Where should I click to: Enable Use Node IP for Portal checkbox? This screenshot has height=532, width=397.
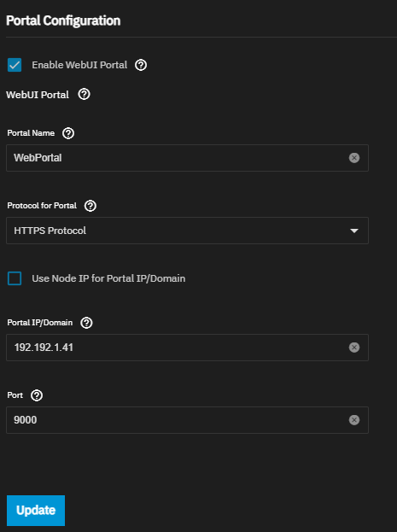(15, 278)
